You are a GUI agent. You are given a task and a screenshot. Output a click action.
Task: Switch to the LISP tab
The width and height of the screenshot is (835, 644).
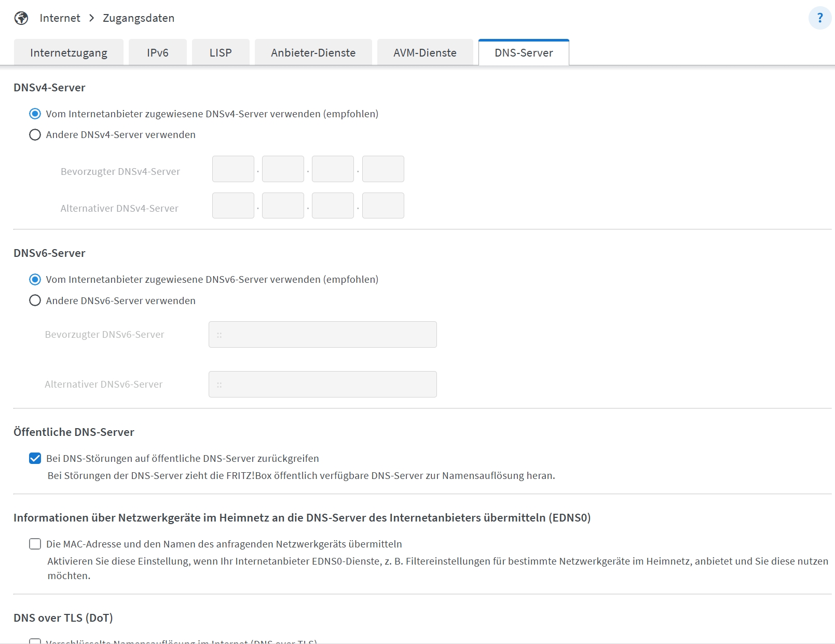pyautogui.click(x=220, y=52)
